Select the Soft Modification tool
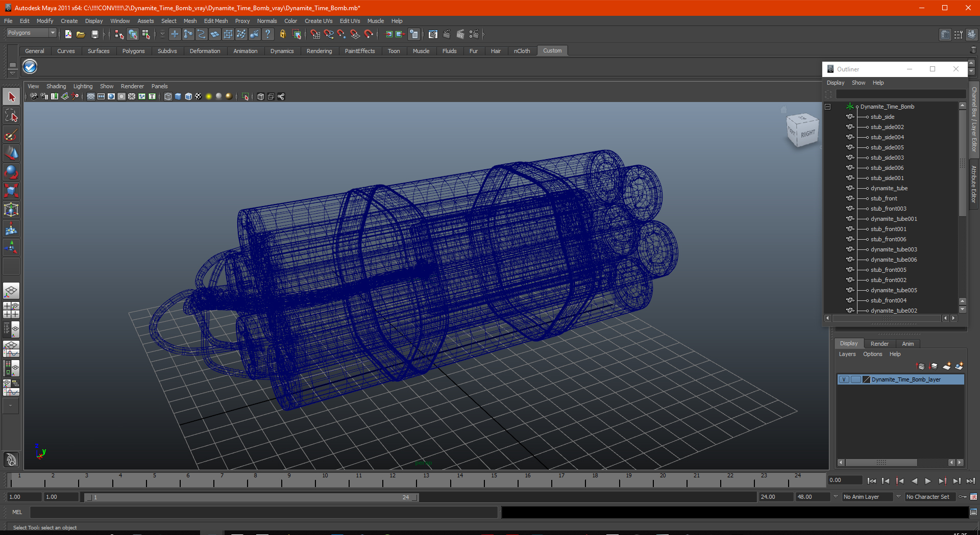Viewport: 980px width, 535px height. click(x=11, y=229)
